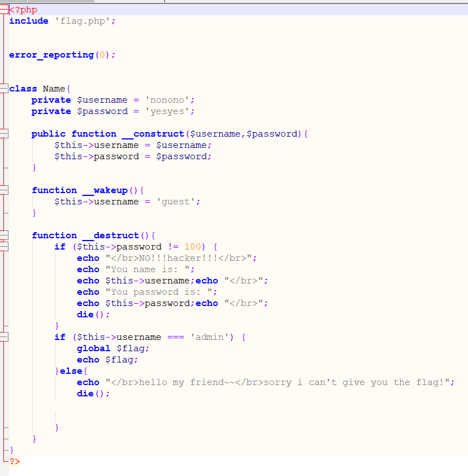
Task: Click the global $flag; line
Action: pos(113,348)
